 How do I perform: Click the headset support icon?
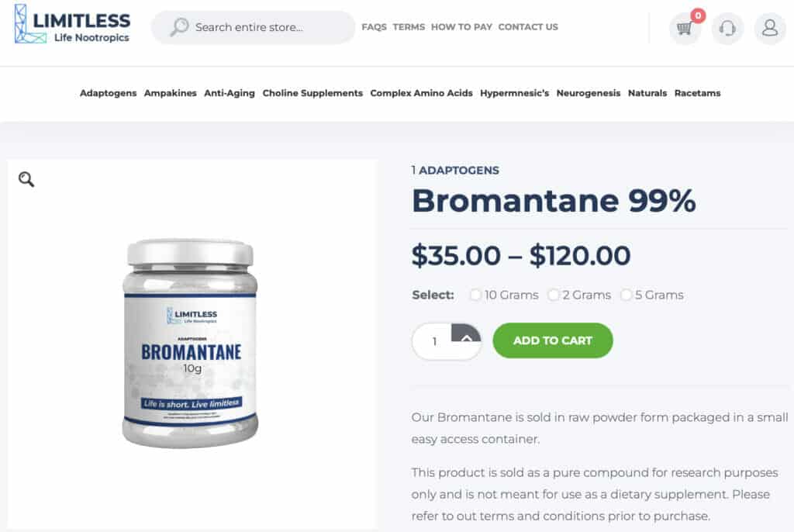click(727, 29)
